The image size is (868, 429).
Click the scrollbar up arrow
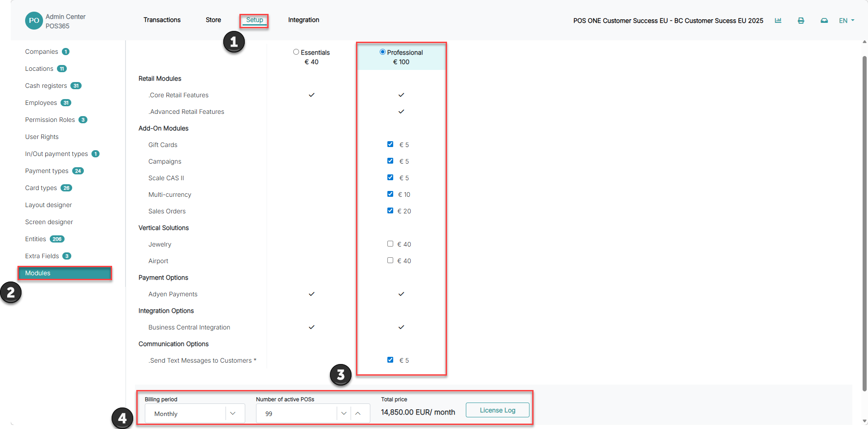pos(864,42)
